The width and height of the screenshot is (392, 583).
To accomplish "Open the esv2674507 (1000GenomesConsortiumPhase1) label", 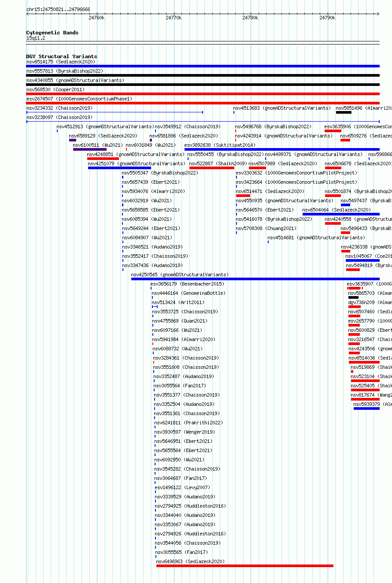I will [x=79, y=99].
